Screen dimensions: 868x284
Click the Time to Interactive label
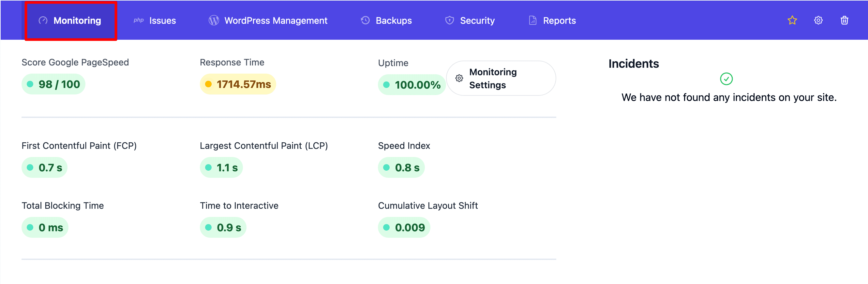[239, 206]
